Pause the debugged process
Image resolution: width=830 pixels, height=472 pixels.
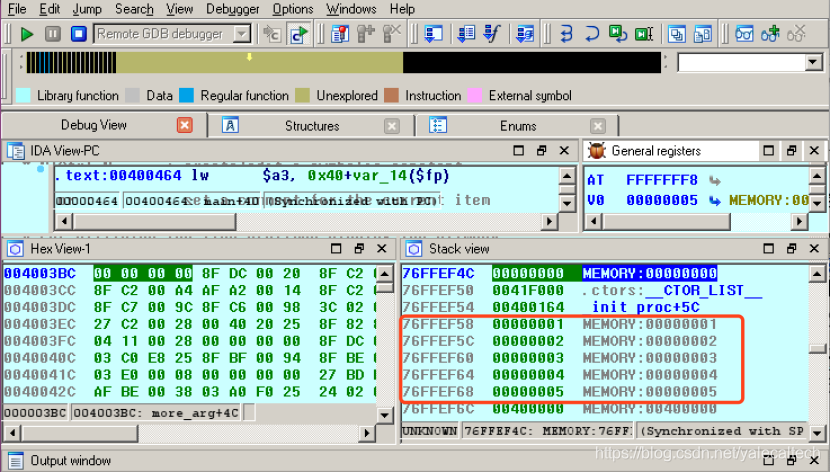[x=52, y=34]
